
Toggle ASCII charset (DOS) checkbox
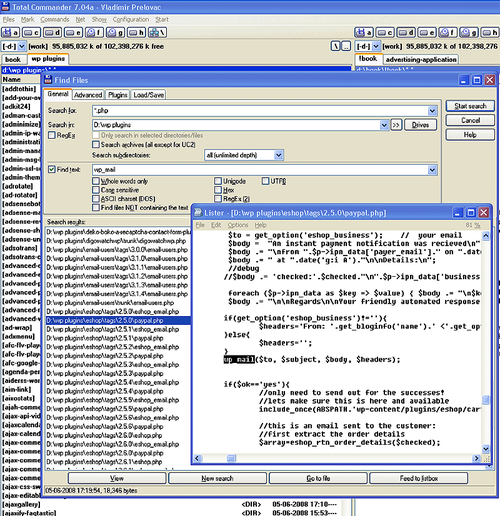pos(96,199)
